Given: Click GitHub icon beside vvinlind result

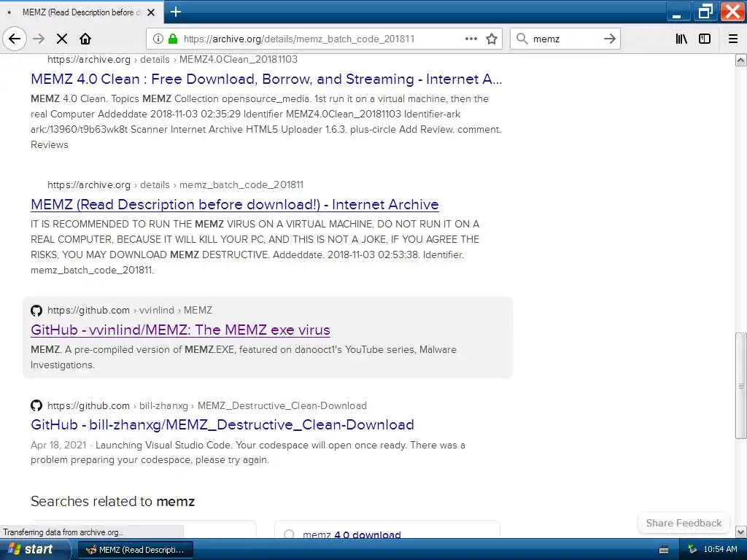Looking at the screenshot, I should [x=36, y=311].
